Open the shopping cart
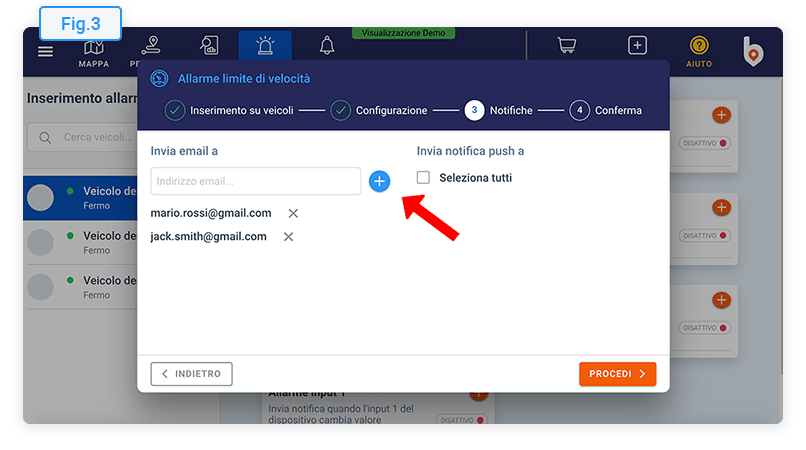 (x=567, y=46)
